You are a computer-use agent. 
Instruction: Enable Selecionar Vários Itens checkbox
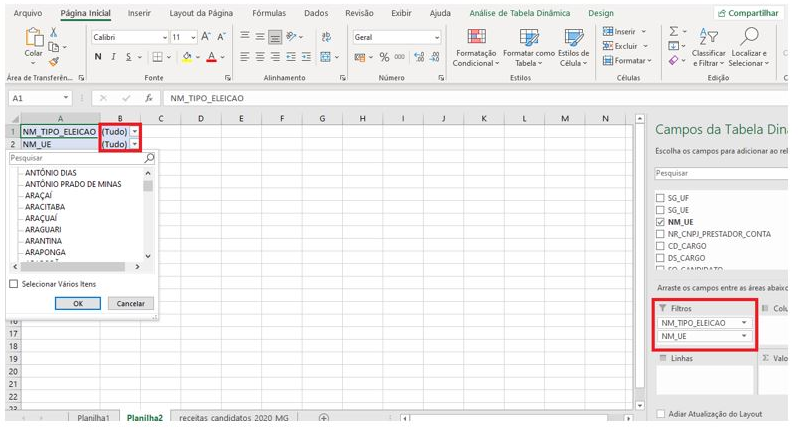click(x=13, y=284)
